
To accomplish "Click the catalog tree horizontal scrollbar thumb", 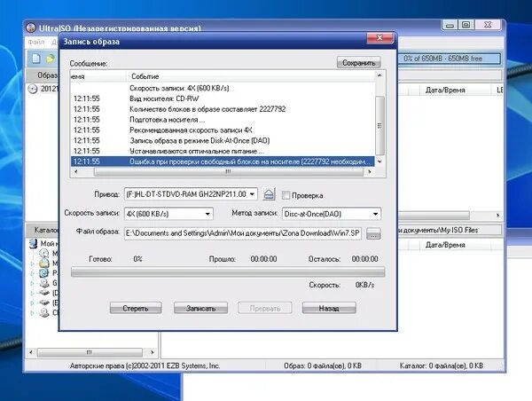I will point(90,352).
